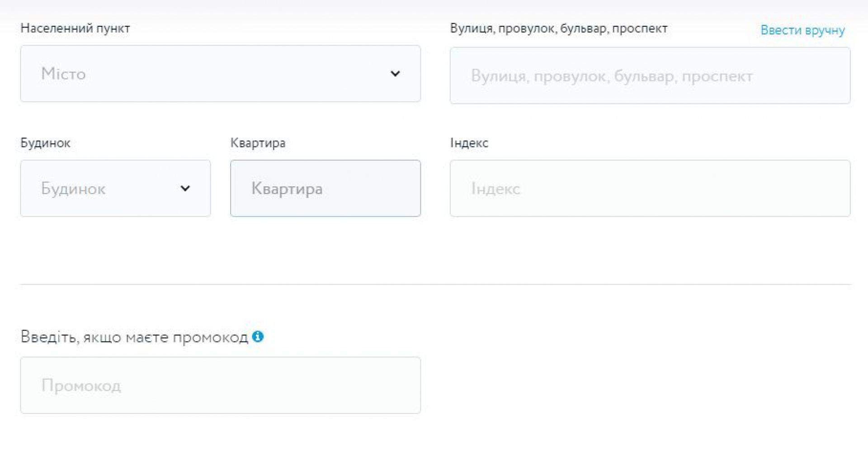Image resolution: width=868 pixels, height=456 pixels.
Task: Click the chevron arrow in Місто dropdown
Action: coord(395,74)
